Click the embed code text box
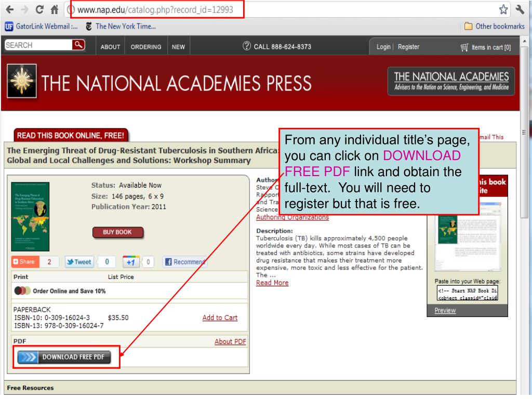 (x=467, y=294)
